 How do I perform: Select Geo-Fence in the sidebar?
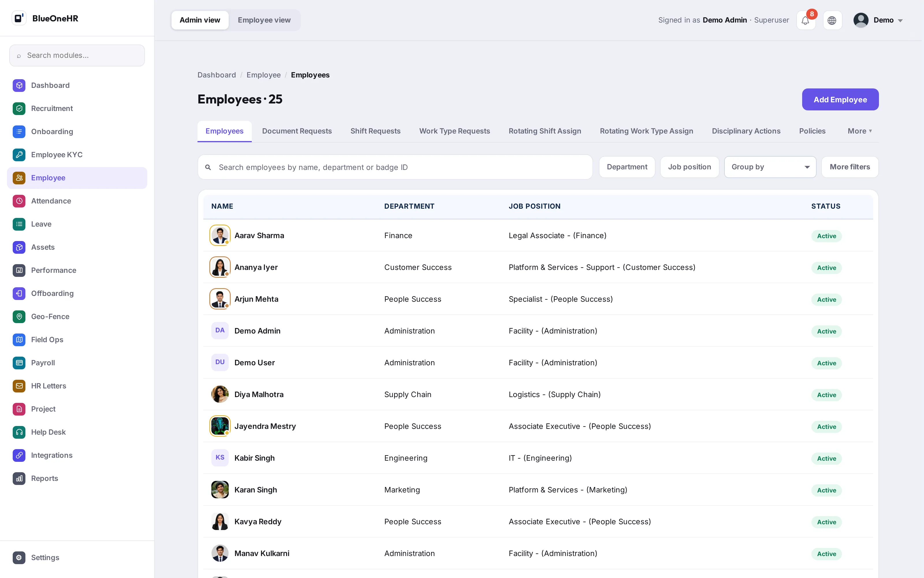point(77,316)
